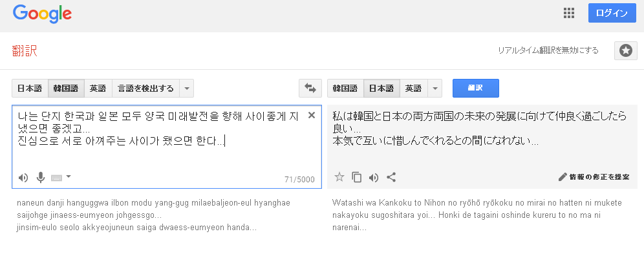Viewport: 644px width, 256px height.
Task: Expand the input tools dropdown arrow
Action: (x=69, y=176)
